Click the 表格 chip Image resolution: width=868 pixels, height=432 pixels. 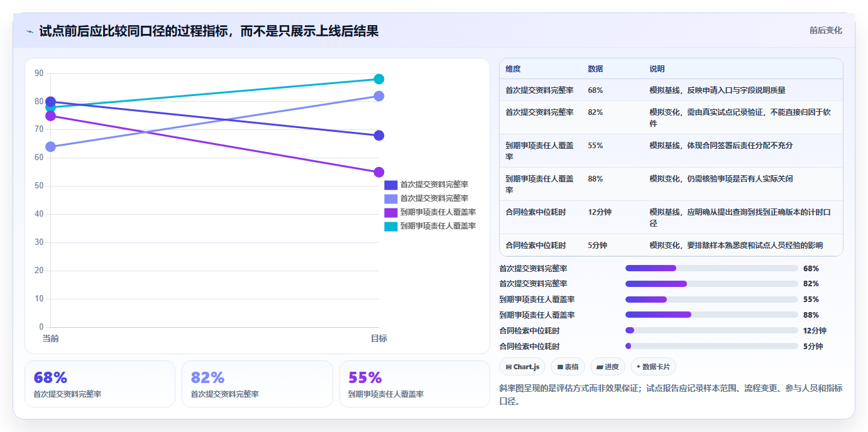coord(568,367)
